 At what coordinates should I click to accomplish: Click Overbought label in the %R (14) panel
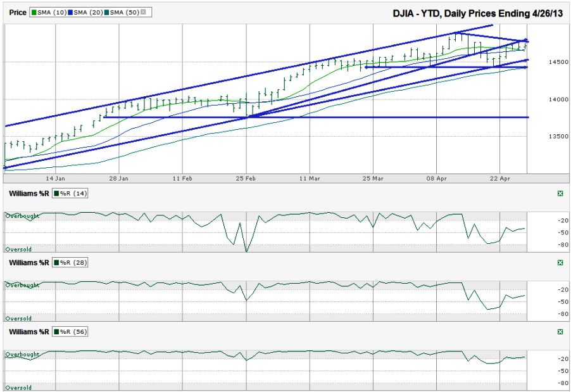coord(22,216)
